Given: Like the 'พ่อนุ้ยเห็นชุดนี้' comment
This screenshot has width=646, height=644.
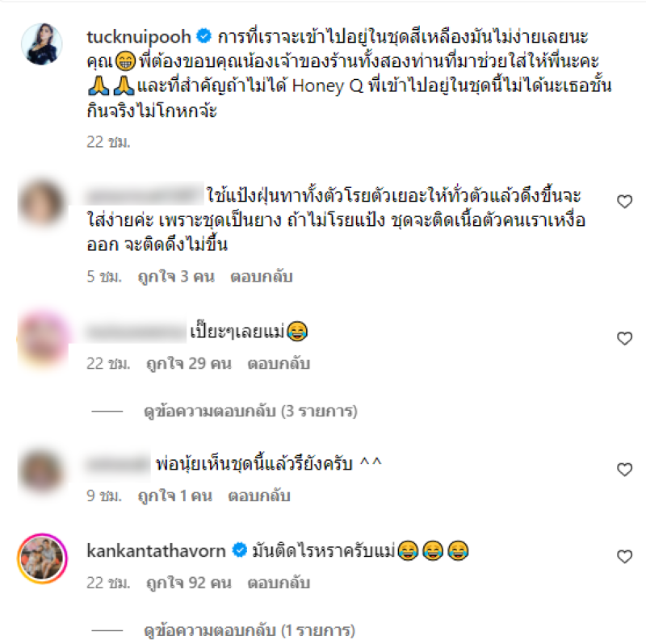Looking at the screenshot, I should pos(624,469).
